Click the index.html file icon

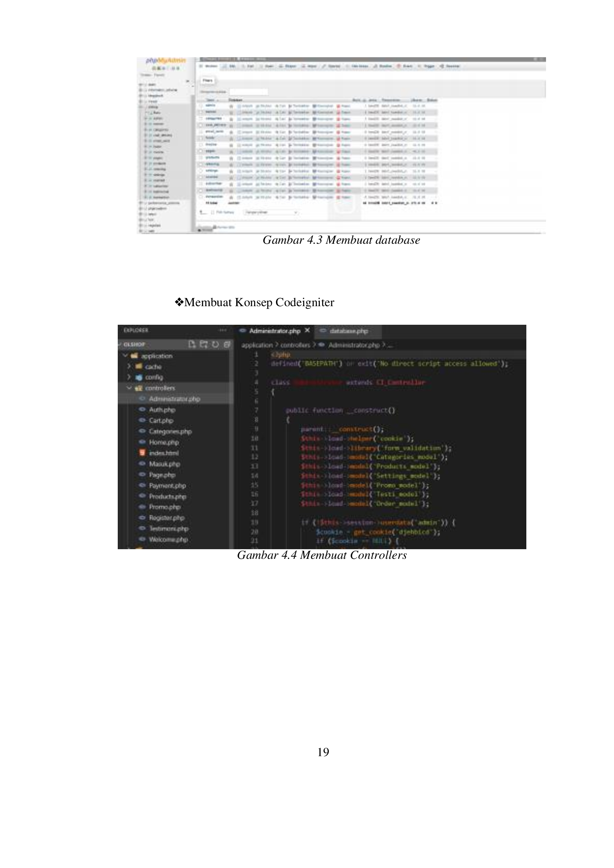pyautogui.click(x=143, y=453)
